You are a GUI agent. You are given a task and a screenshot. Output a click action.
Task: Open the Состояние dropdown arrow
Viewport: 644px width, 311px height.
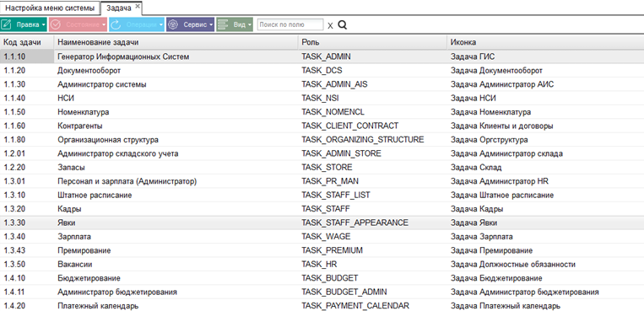[104, 25]
